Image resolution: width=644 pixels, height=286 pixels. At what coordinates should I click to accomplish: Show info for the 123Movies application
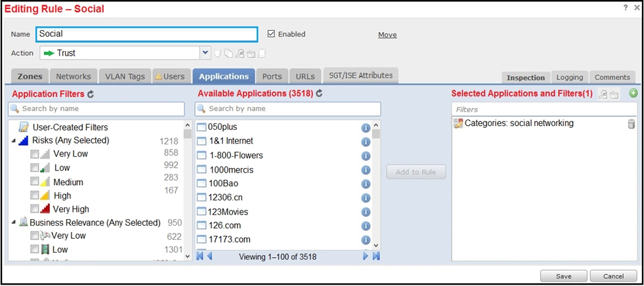click(366, 212)
